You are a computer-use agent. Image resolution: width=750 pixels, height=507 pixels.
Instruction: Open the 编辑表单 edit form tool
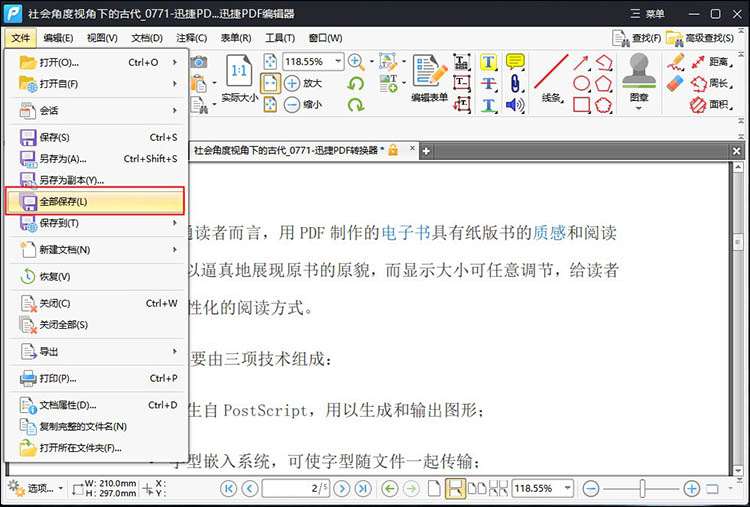coord(430,79)
